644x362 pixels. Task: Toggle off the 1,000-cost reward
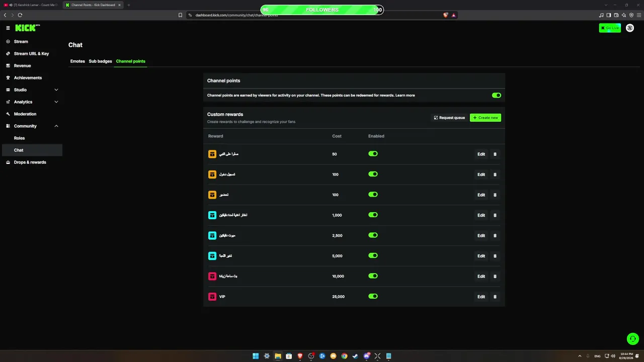pos(373,215)
